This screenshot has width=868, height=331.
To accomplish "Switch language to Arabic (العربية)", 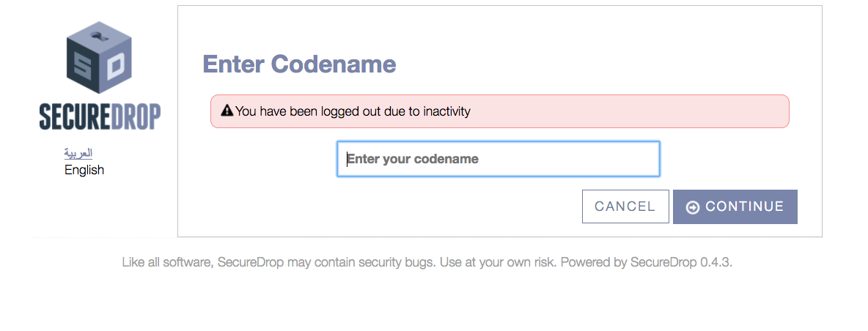I will pyautogui.click(x=78, y=153).
